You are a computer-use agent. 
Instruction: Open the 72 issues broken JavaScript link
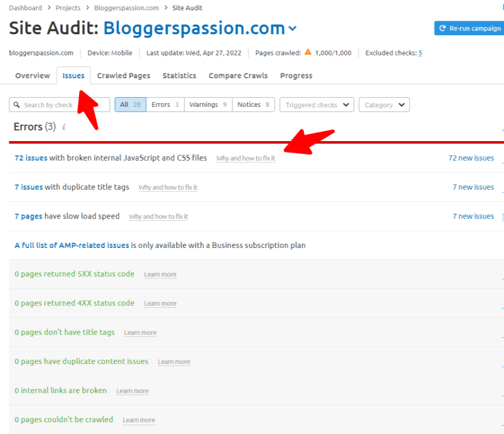click(x=31, y=158)
